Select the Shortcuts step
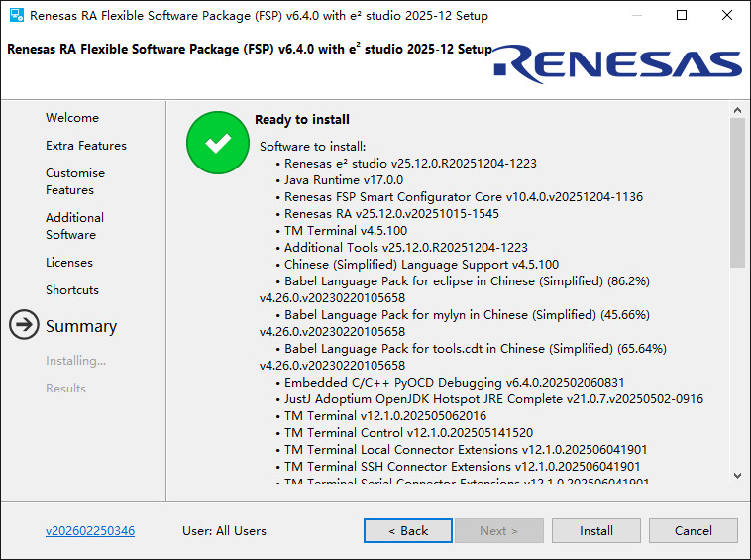 pos(72,290)
